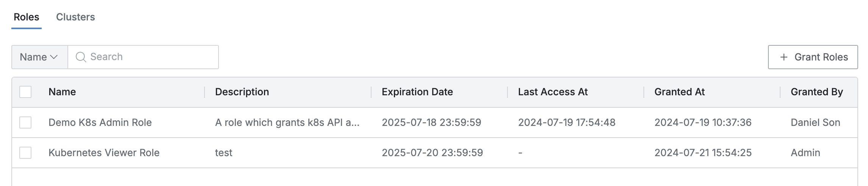Click the Last Access At column header
This screenshot has height=186, width=868.
pos(553,92)
